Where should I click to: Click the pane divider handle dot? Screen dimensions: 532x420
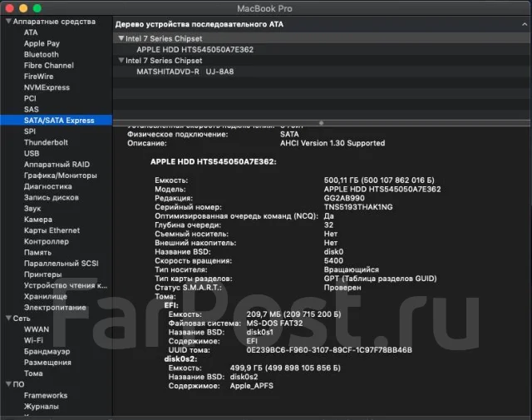click(322, 122)
